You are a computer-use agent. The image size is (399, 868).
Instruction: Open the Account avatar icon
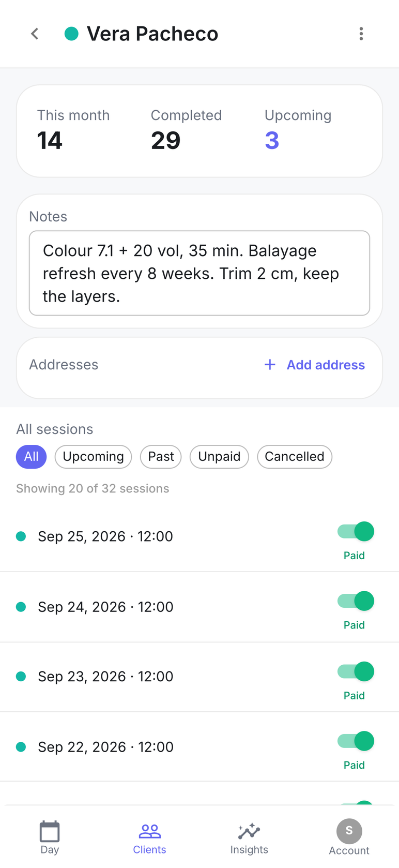click(349, 831)
